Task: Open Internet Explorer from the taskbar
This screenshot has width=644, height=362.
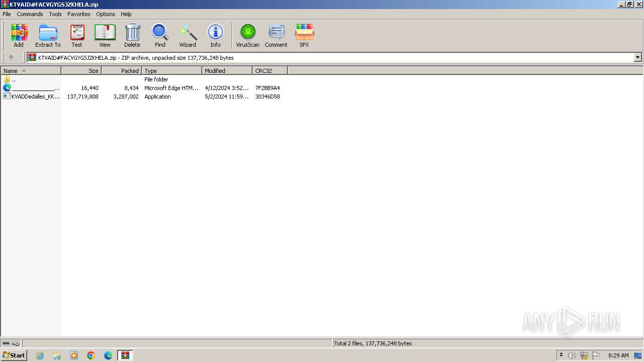Action: click(40, 355)
